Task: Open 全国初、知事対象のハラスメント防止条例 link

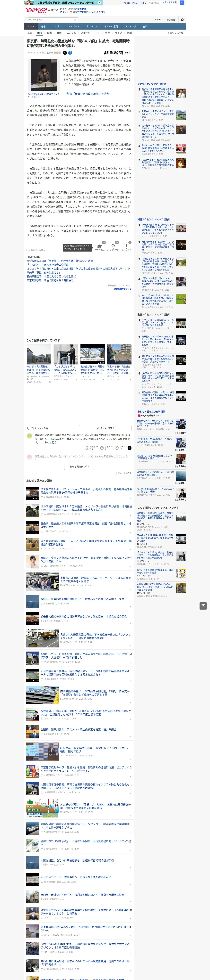Action: click(x=79, y=729)
